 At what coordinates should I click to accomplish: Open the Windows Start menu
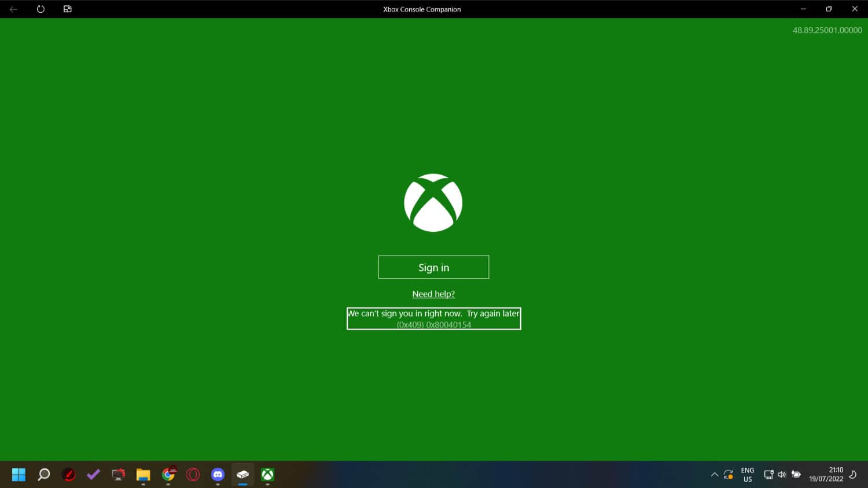(x=19, y=475)
